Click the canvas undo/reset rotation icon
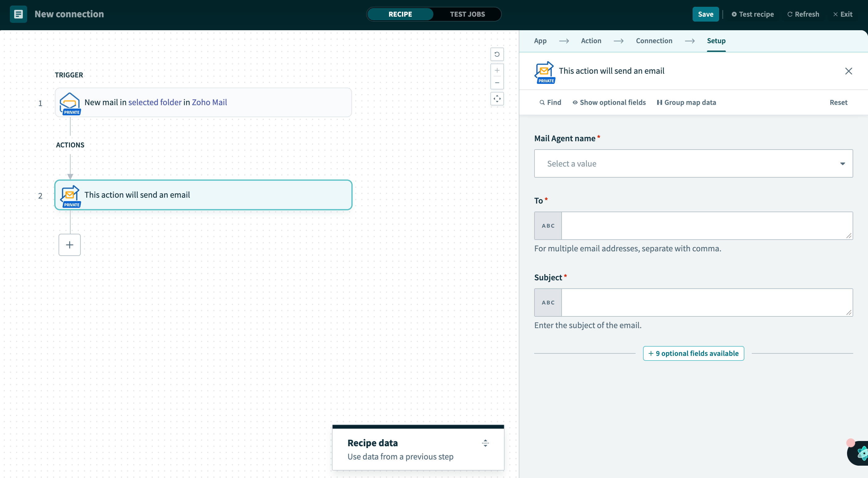Screen dimensions: 868x478 (x=497, y=54)
